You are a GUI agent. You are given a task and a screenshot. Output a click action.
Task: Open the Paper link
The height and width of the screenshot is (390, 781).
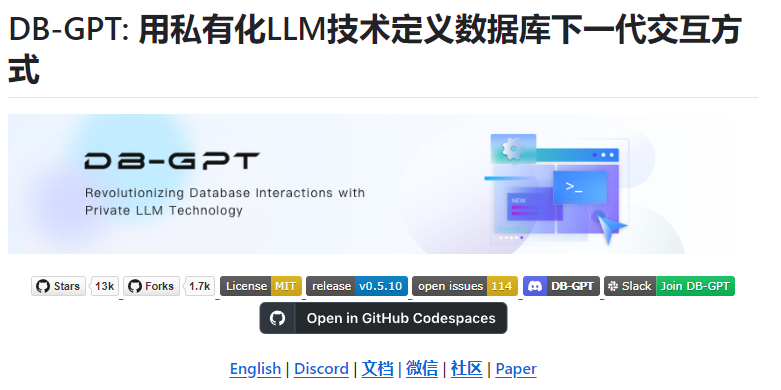pyautogui.click(x=516, y=369)
